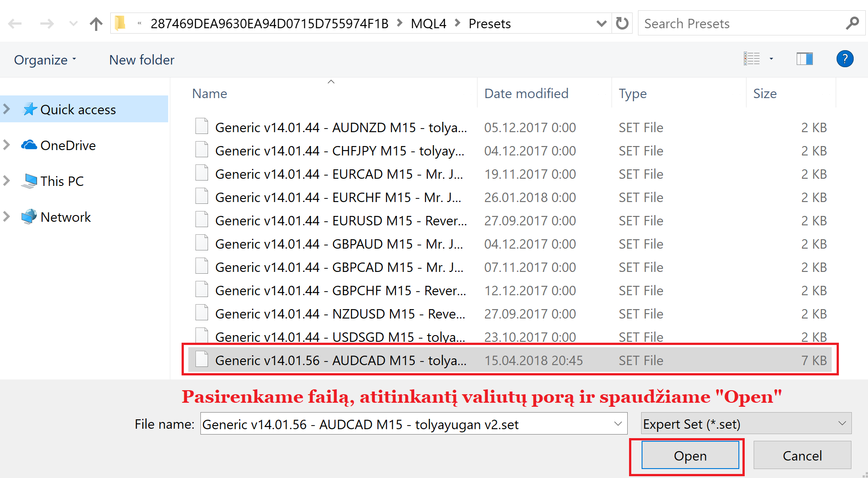Navigate up one folder level
Screen dimensions: 868x478
(96, 23)
